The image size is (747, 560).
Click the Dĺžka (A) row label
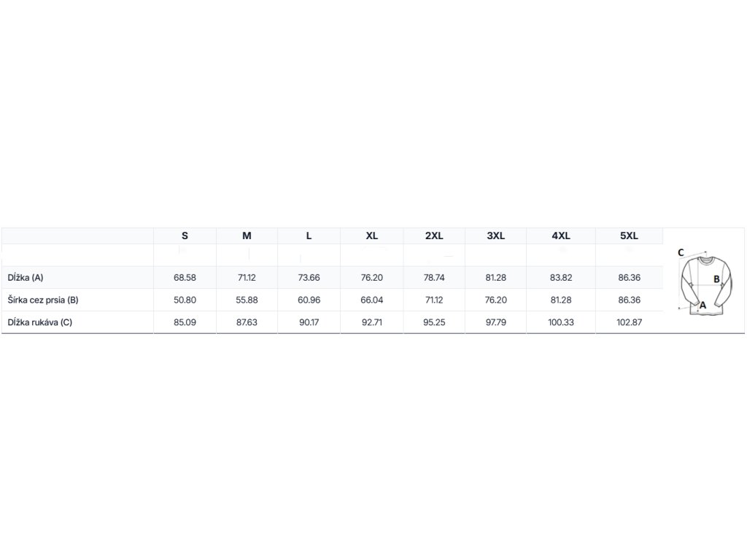(x=26, y=278)
